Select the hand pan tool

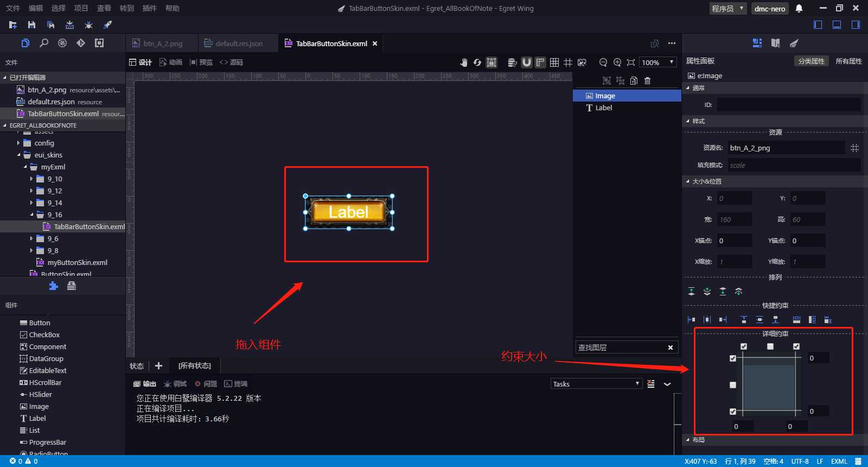pos(464,62)
